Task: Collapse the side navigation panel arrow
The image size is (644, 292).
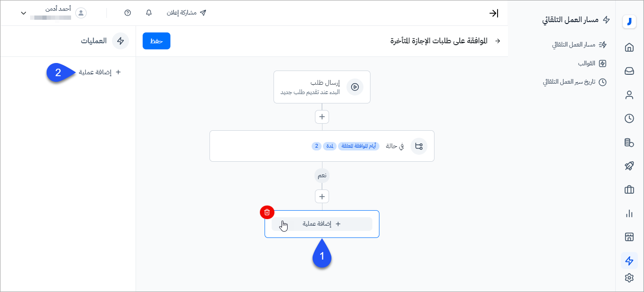Action: point(493,13)
